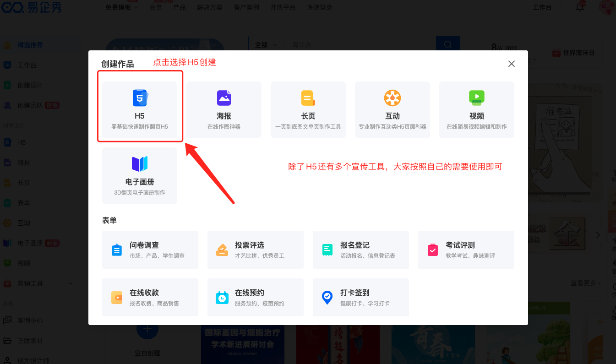Click the 空白创建 plus button
The width and height of the screenshot is (616, 364).
point(147,328)
